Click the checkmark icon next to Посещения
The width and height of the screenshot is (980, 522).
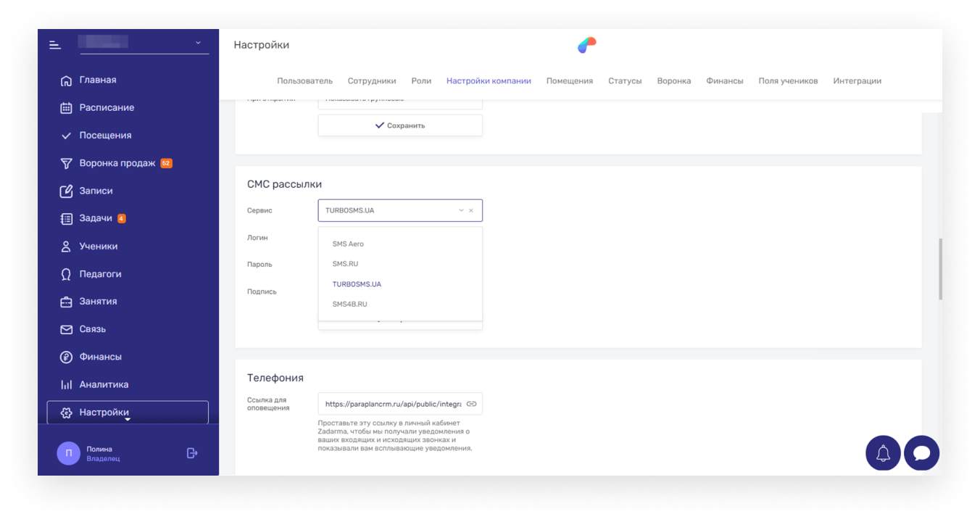click(66, 136)
